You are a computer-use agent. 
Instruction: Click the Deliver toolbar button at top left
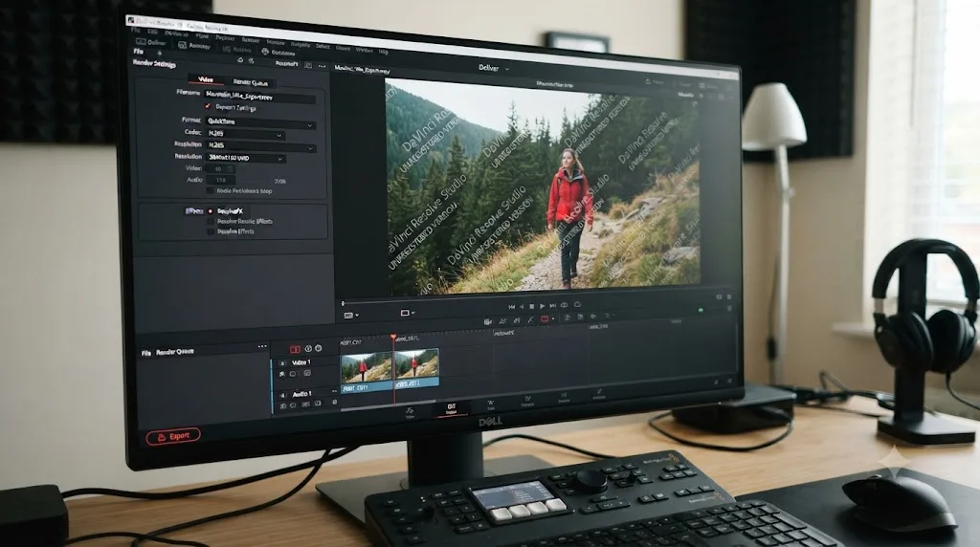pyautogui.click(x=151, y=42)
